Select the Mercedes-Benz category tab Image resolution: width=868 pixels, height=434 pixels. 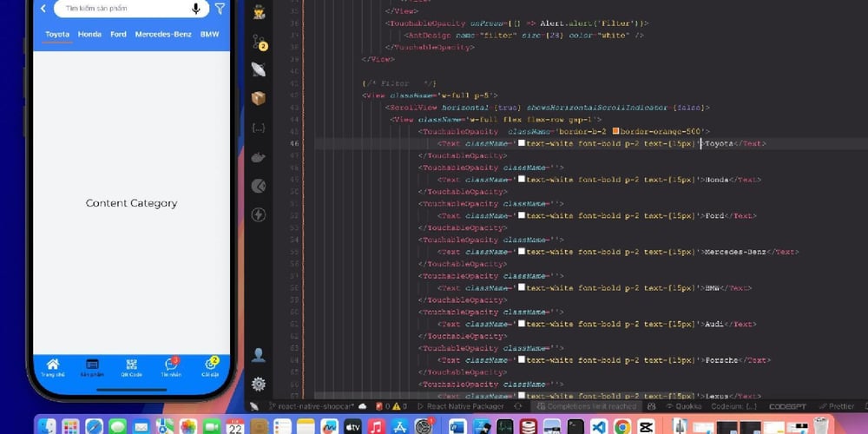(163, 35)
